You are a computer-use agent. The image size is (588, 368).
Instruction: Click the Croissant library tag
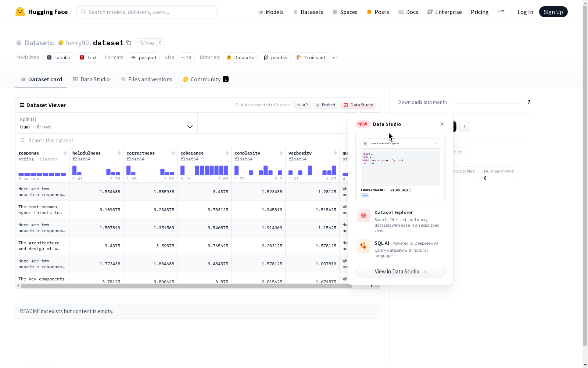tap(311, 57)
